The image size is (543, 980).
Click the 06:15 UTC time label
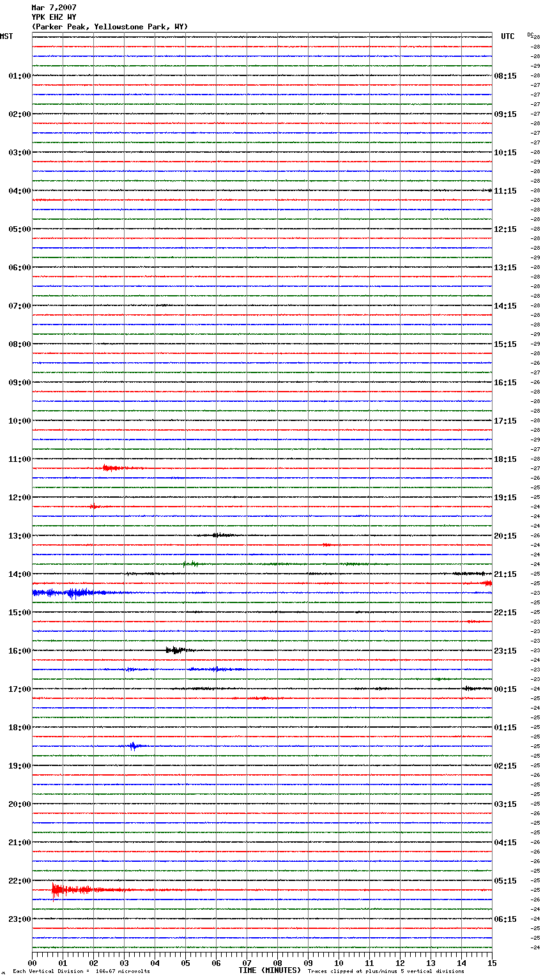(x=505, y=919)
